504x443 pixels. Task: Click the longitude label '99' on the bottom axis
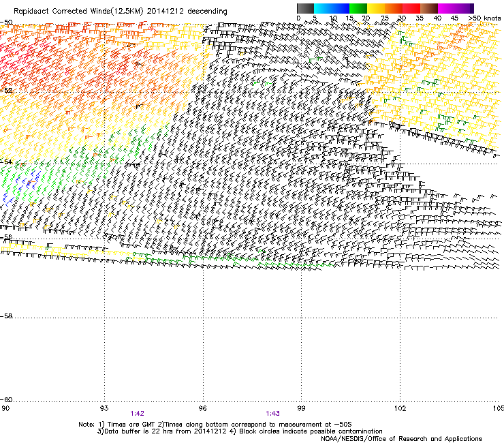[x=301, y=408]
